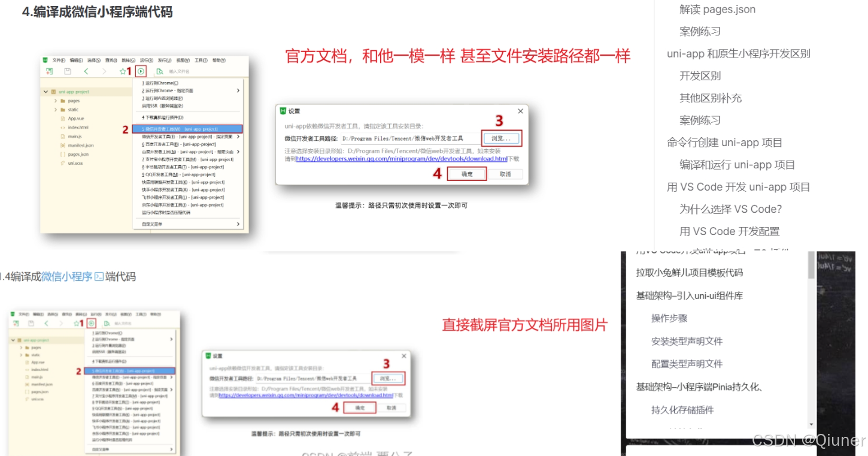Open devtools download link in lower dialog
The width and height of the screenshot is (868, 456).
[x=306, y=395]
